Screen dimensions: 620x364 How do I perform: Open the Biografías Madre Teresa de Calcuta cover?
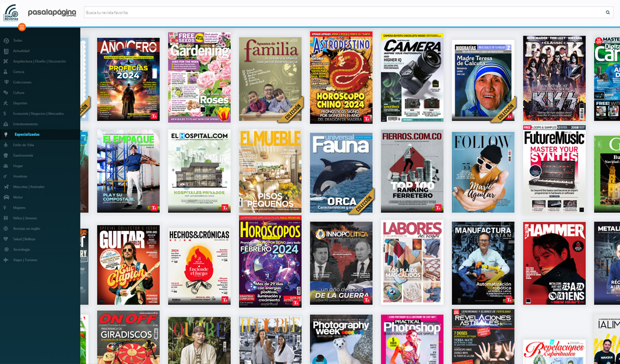[483, 80]
